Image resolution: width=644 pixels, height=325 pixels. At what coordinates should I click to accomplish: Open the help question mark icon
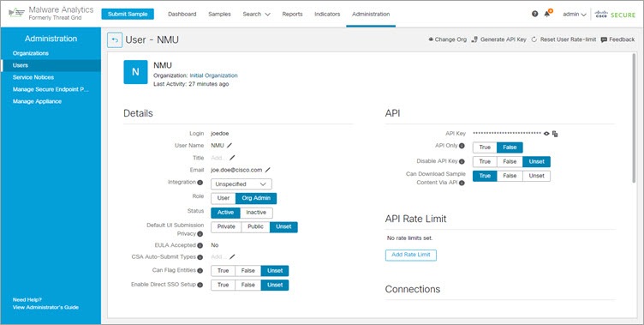[534, 14]
